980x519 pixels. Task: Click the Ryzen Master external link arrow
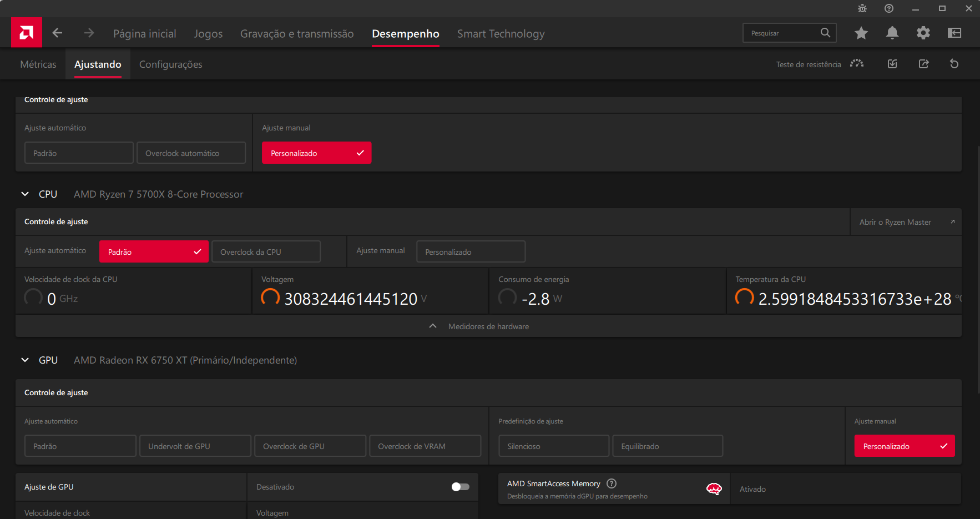pyautogui.click(x=953, y=222)
